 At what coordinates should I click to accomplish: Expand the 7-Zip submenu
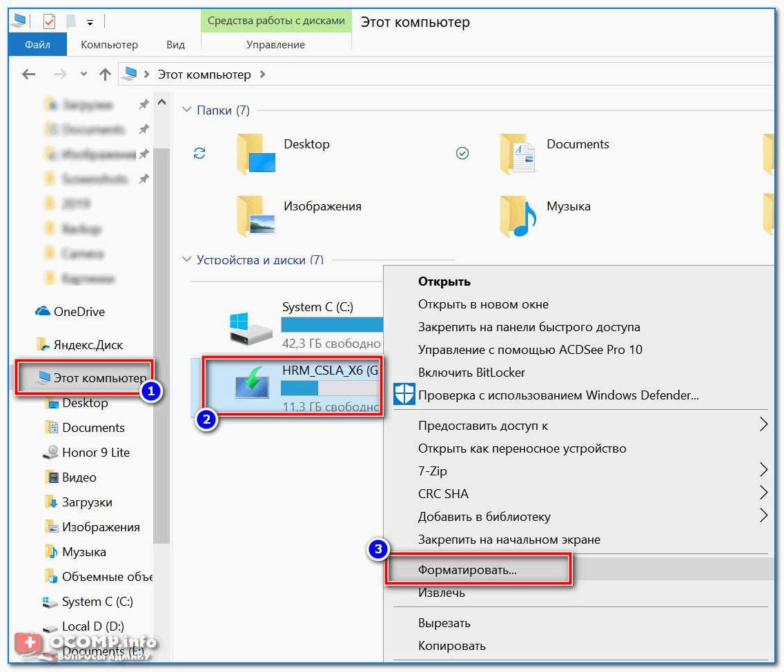(763, 469)
